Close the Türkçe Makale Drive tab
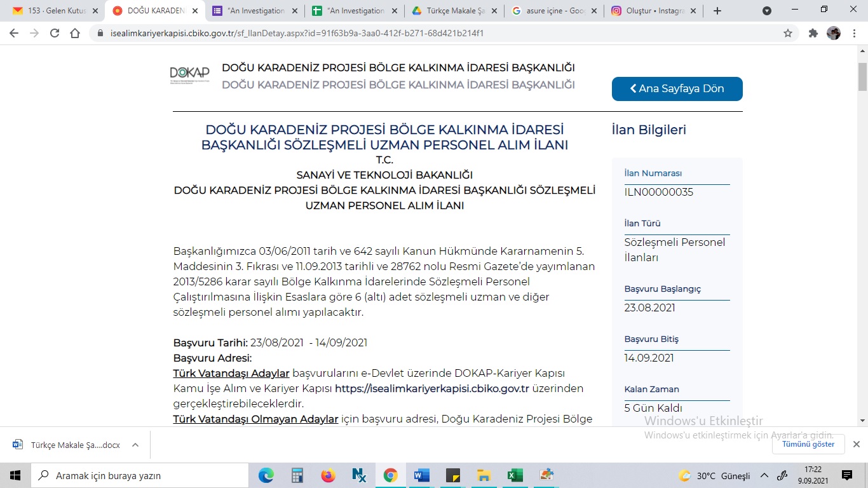This screenshot has width=868, height=488. point(494,11)
